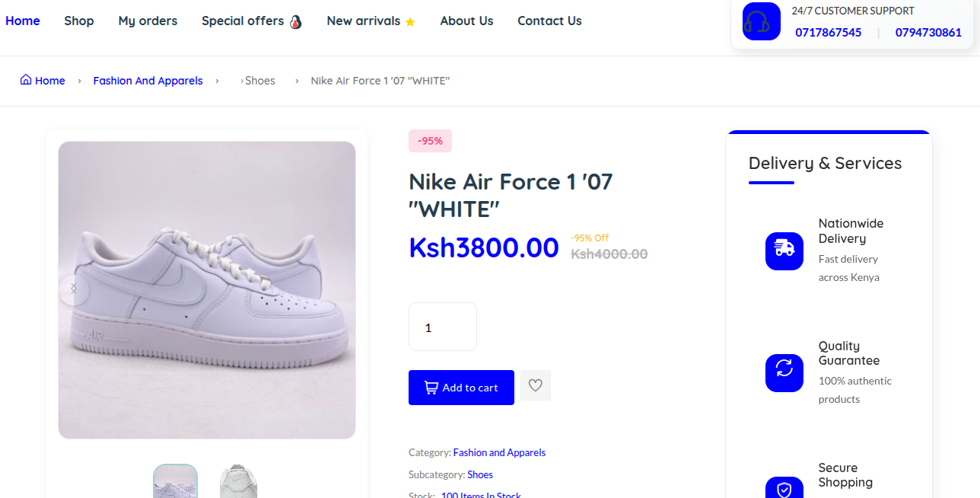Go to My orders page

click(x=148, y=21)
